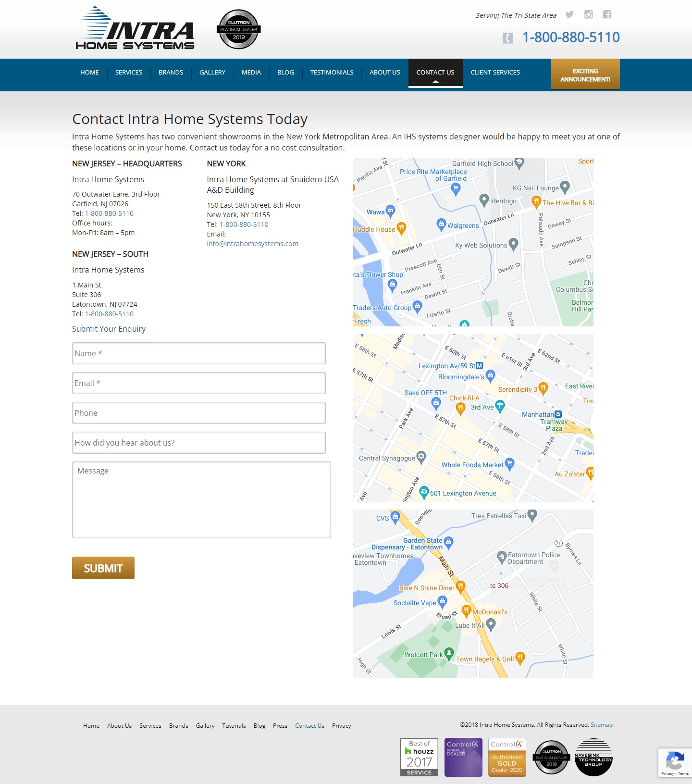The image size is (692, 784).
Task: Open the footer About Us link
Action: pos(119,726)
